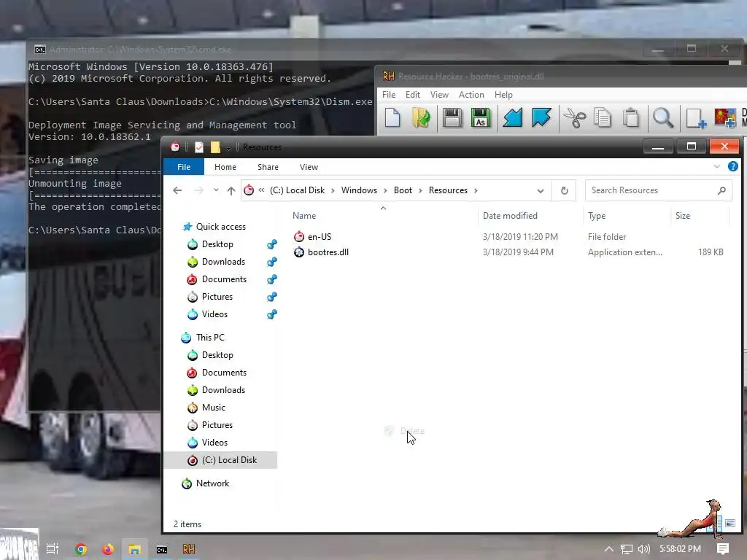Open Resource Hacker from taskbar
Screen dimensions: 747x560
(x=189, y=549)
